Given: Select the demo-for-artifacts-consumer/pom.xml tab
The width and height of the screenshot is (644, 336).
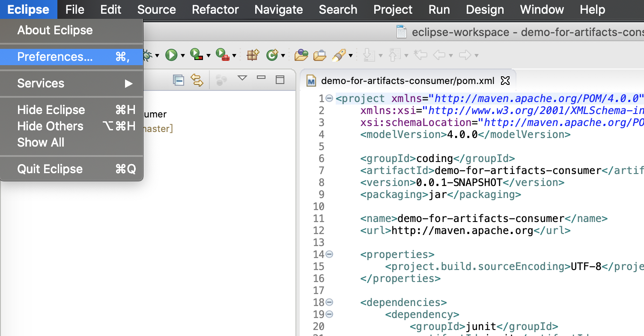Looking at the screenshot, I should [x=408, y=81].
